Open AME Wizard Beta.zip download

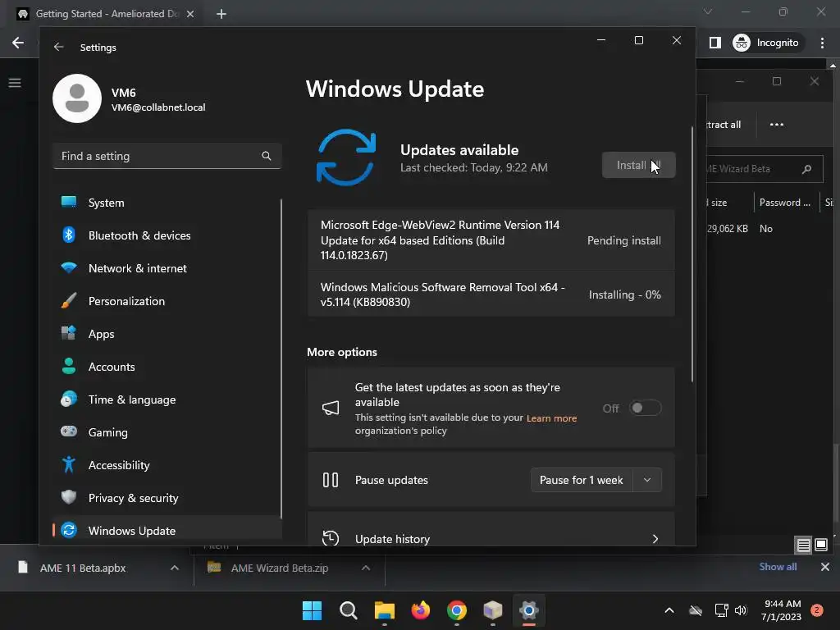[279, 568]
